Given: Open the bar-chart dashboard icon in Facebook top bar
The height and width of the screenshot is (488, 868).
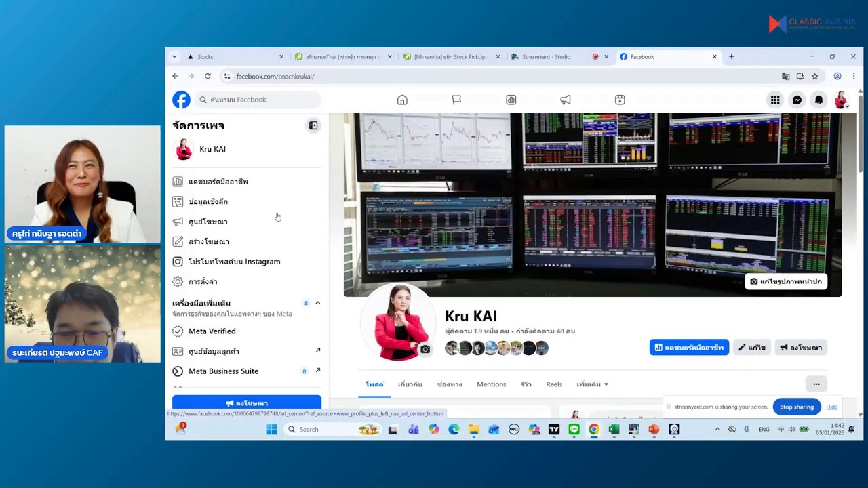Looking at the screenshot, I should (511, 100).
